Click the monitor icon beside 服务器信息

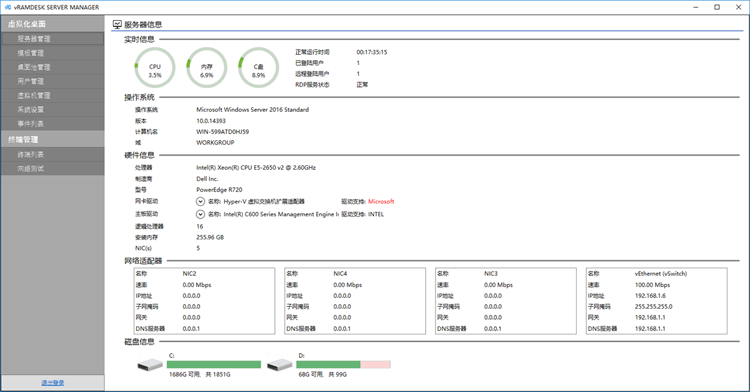point(117,24)
